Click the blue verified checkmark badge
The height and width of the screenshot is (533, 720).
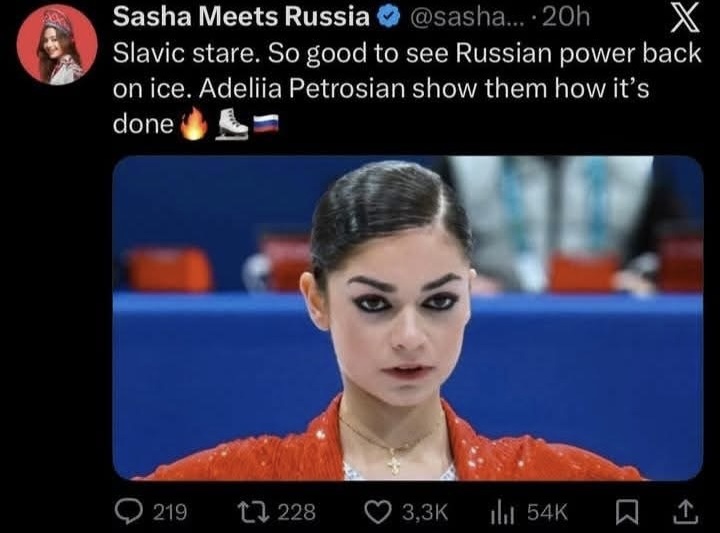click(388, 17)
